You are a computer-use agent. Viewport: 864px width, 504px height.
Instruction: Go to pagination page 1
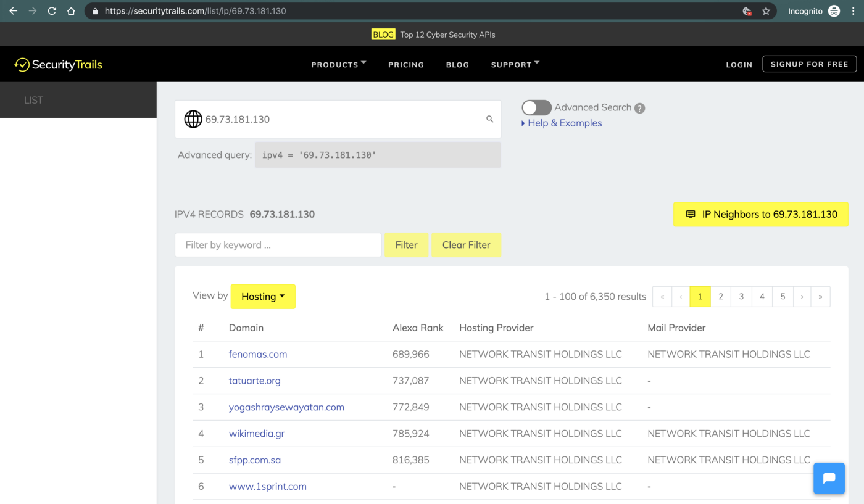pos(700,297)
